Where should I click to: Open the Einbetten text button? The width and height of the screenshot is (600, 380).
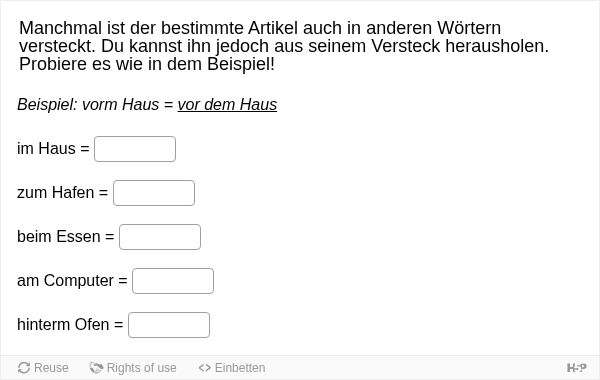tap(240, 368)
